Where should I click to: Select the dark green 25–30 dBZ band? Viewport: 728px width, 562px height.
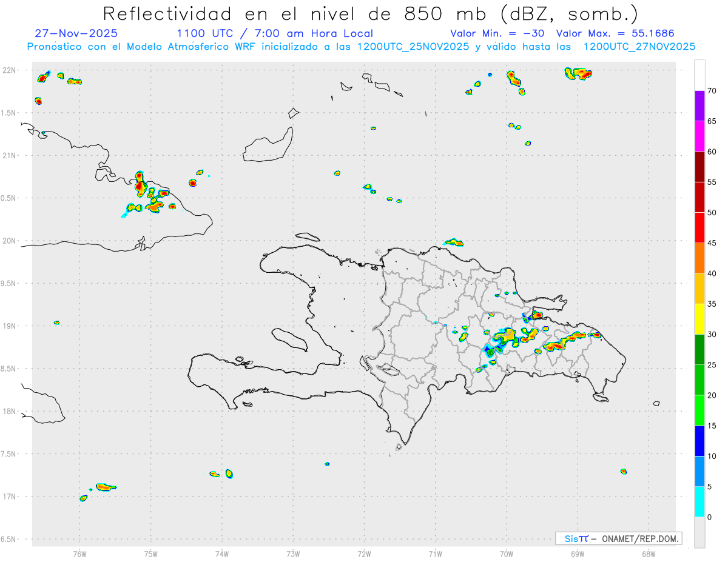699,350
